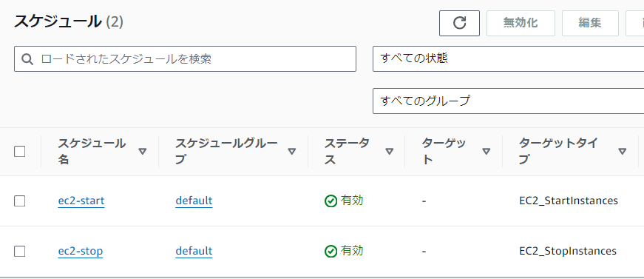Sort by スケジュールグループ column arrow
Image resolution: width=644 pixels, height=279 pixels.
tap(292, 152)
